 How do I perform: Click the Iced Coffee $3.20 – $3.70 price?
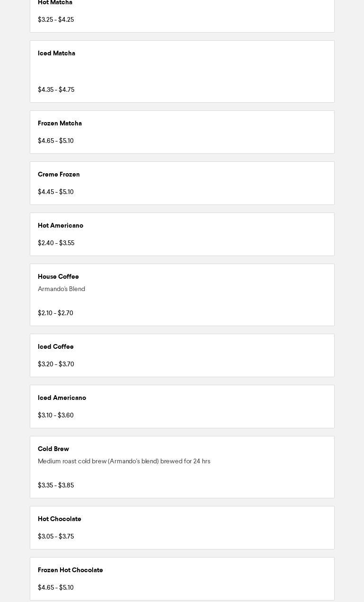pyautogui.click(x=56, y=364)
